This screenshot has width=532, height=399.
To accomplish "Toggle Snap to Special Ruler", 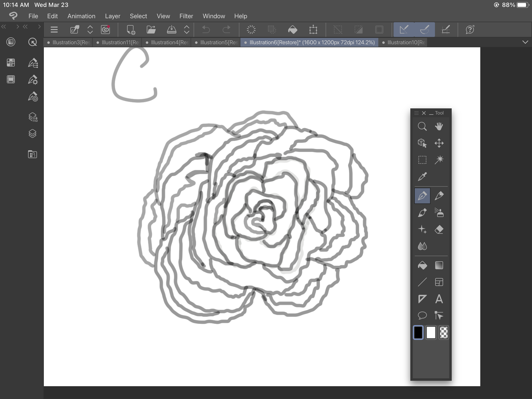I will 425,30.
